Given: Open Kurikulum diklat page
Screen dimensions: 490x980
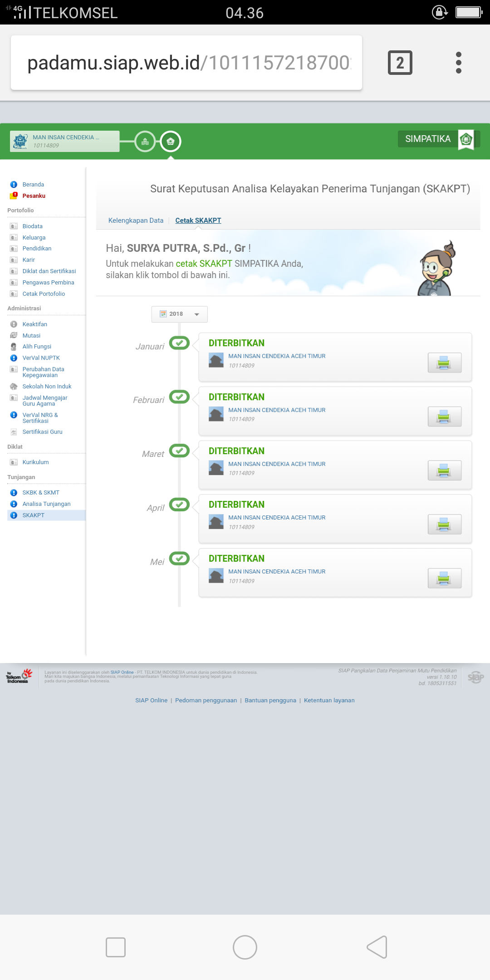Looking at the screenshot, I should coord(35,462).
